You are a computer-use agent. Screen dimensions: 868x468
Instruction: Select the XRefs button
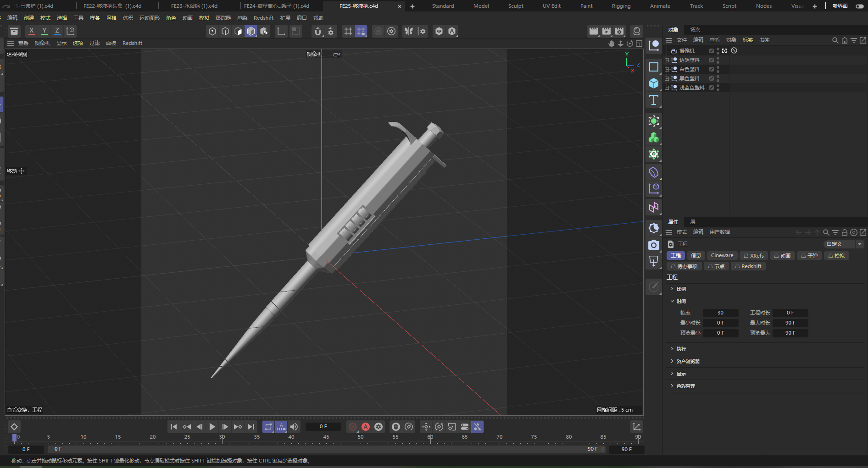coord(753,256)
